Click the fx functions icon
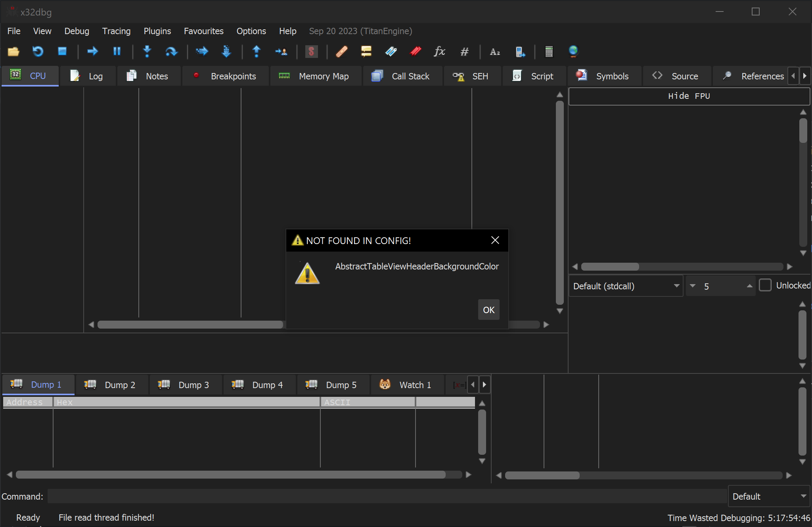Screen dimensions: 812x527 point(439,52)
